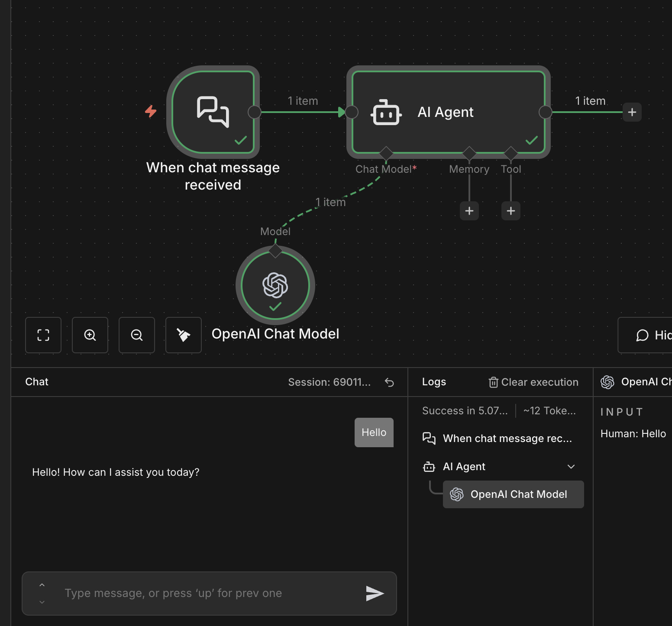Click the fit-to-view canvas icon

(x=43, y=335)
